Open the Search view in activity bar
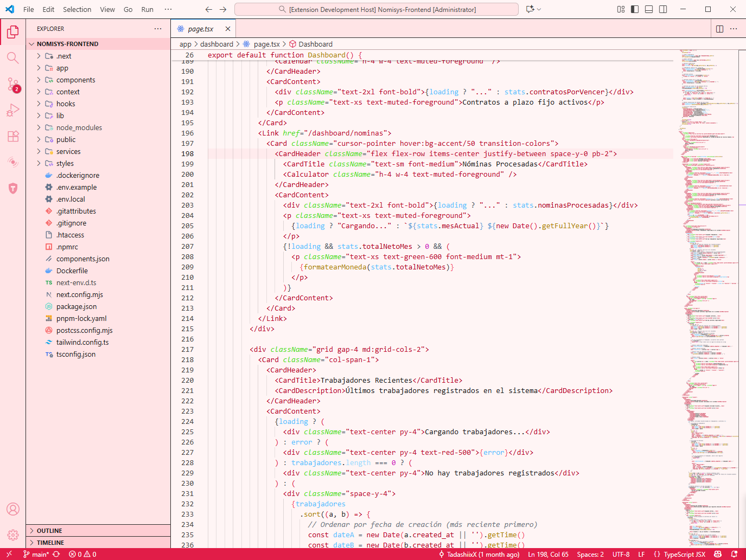The height and width of the screenshot is (560, 746). [x=13, y=58]
